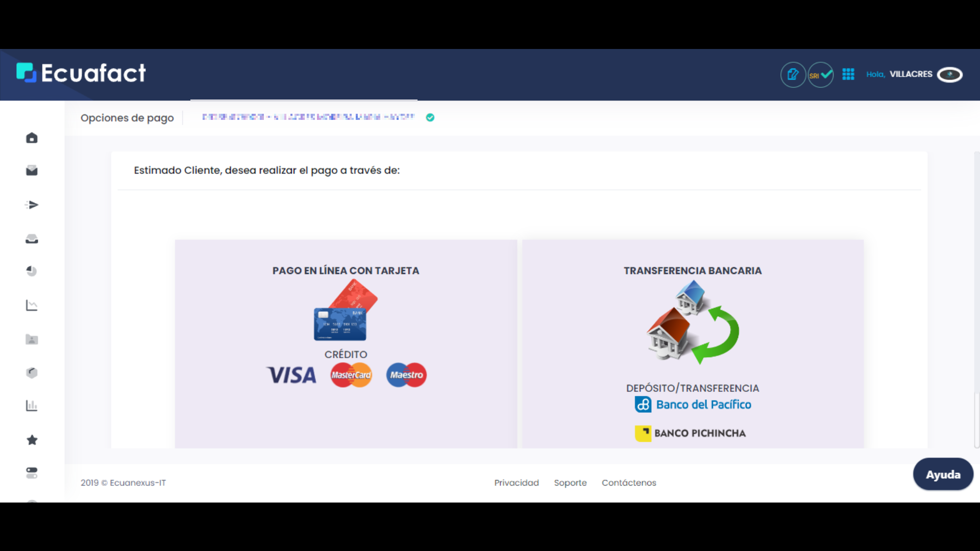Open the envelope mail icon in sidebar
Screen dimensions: 980x551
pos(32,170)
